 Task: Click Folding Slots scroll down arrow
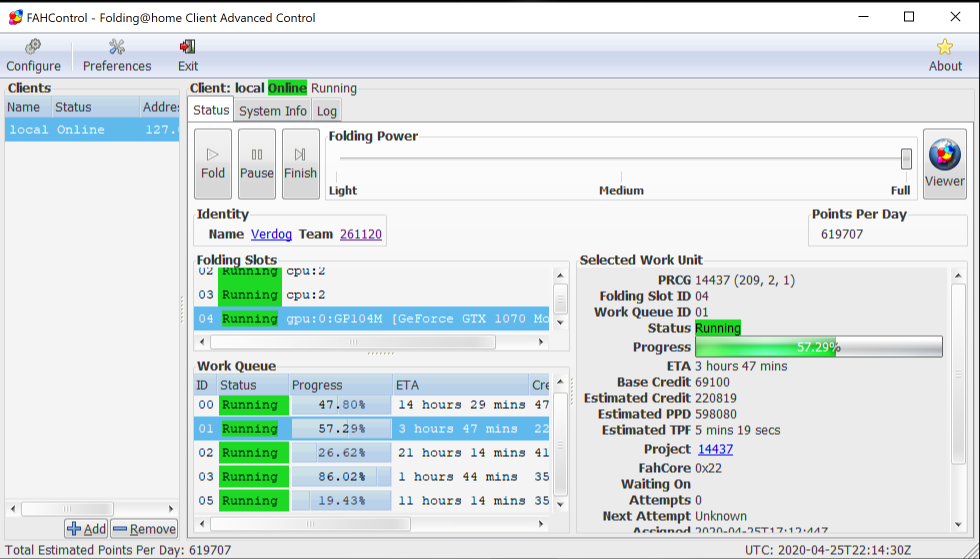click(560, 322)
